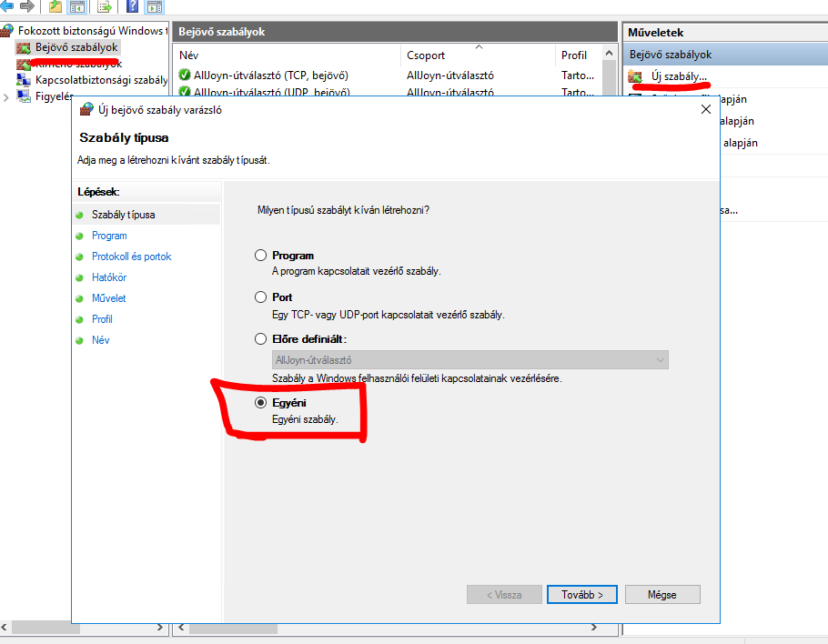Viewport: 828px width, 644px height.
Task: Toggle the console tree pane toolbar icon
Action: pyautogui.click(x=77, y=7)
